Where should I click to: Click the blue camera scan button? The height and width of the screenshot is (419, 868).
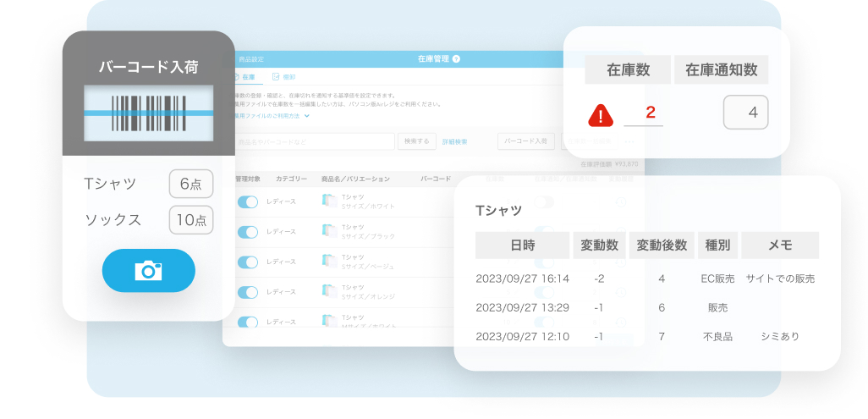148,271
